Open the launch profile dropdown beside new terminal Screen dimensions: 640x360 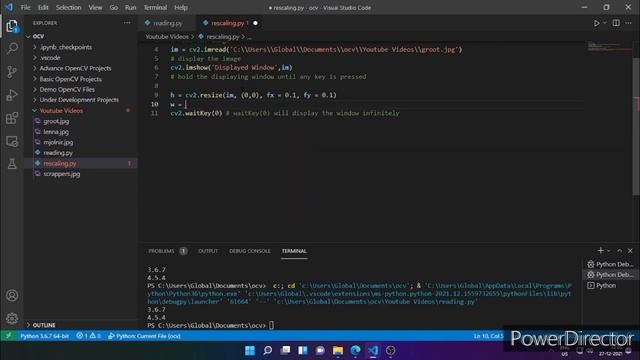[x=609, y=251]
